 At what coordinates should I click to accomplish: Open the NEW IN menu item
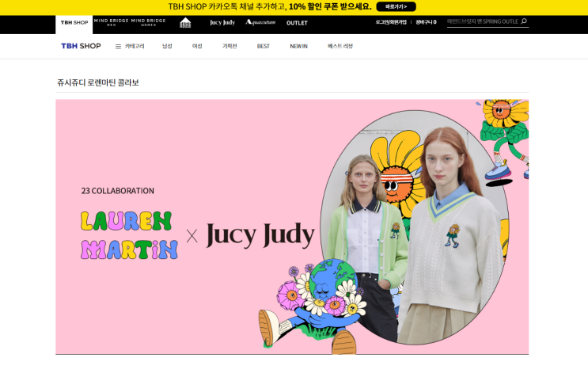tap(299, 46)
